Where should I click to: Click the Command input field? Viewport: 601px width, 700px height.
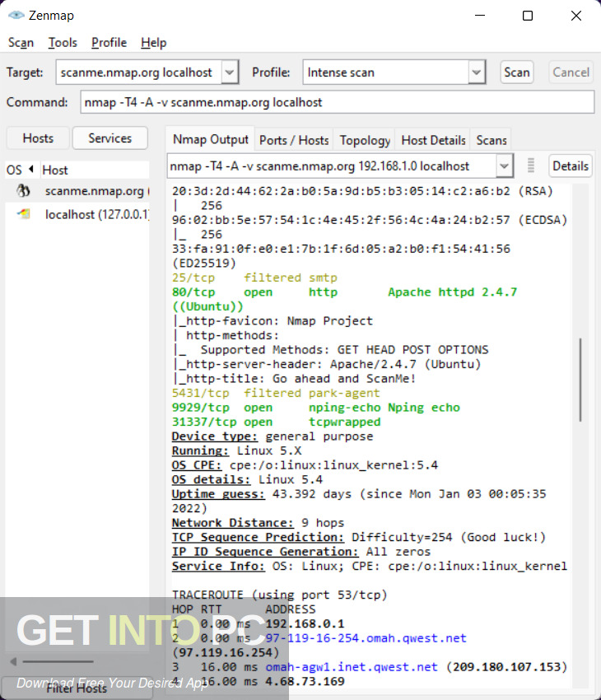338,102
